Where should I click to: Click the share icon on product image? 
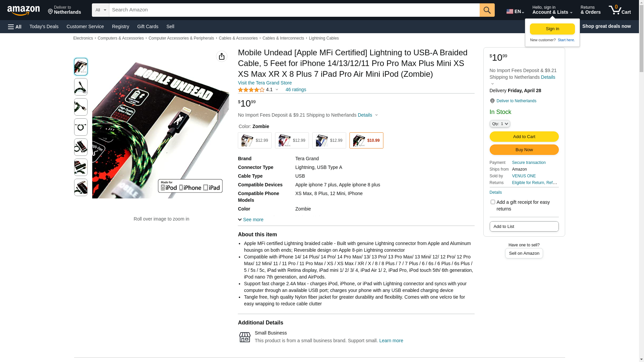pyautogui.click(x=222, y=56)
